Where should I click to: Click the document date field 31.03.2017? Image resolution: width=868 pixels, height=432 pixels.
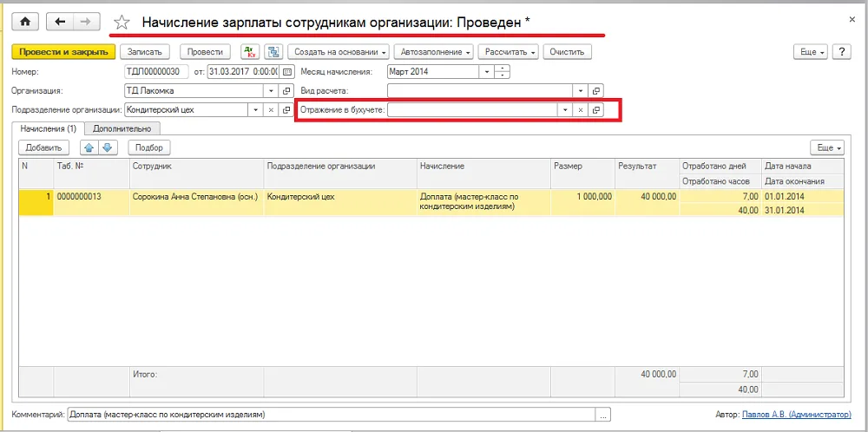tap(244, 72)
